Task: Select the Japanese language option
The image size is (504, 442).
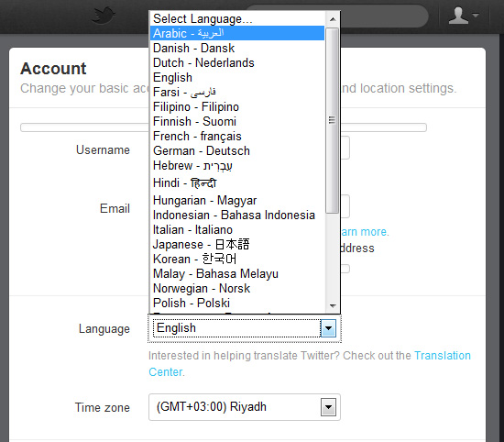Action: [x=237, y=244]
